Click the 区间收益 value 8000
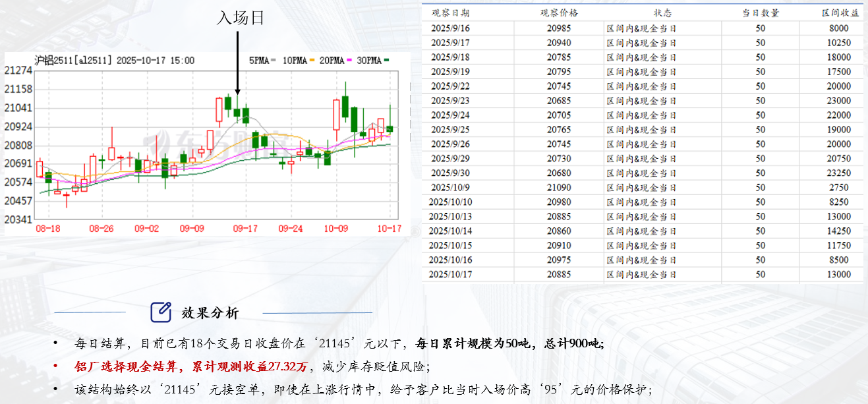The height and width of the screenshot is (404, 868). pos(840,28)
